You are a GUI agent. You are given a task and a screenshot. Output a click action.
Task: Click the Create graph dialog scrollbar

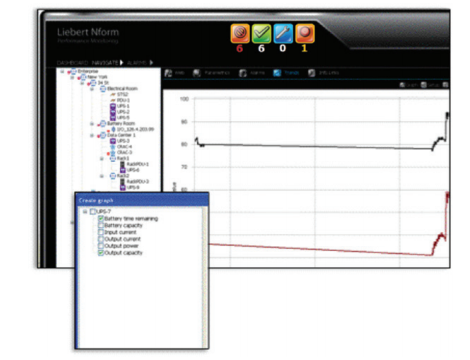tap(204, 277)
